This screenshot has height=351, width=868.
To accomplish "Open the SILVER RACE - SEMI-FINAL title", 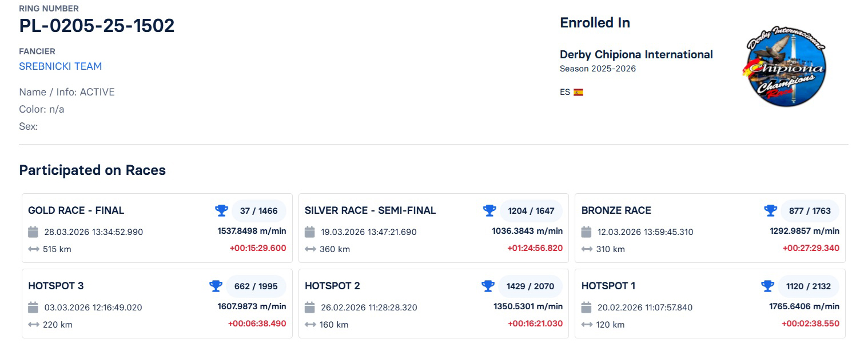I will (x=370, y=210).
